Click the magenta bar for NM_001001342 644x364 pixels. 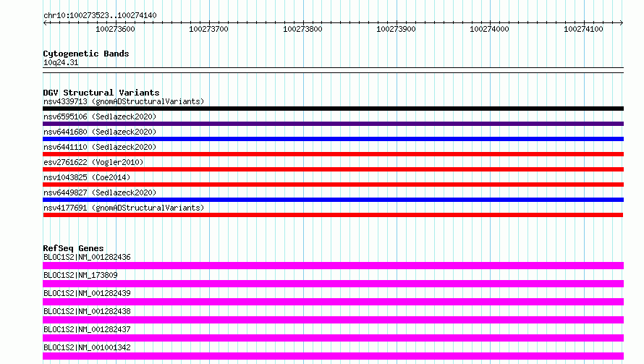333,356
